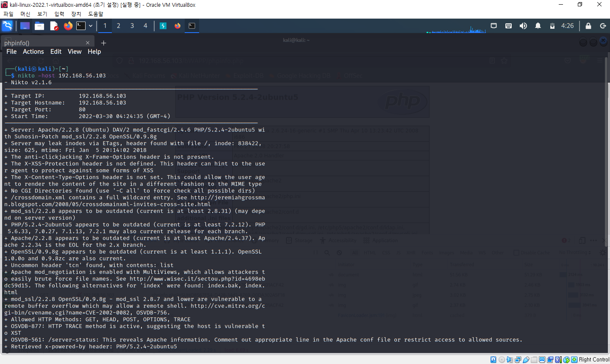Viewport: 610px width, 364px height.
Task: Click VirtualBox optical drive status icon
Action: coord(502,360)
